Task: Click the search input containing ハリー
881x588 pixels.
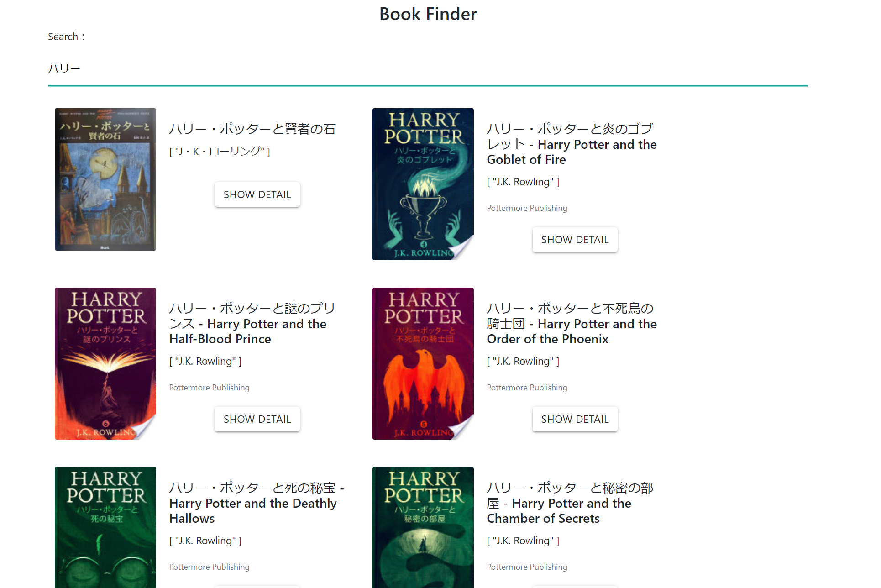Action: click(x=428, y=68)
